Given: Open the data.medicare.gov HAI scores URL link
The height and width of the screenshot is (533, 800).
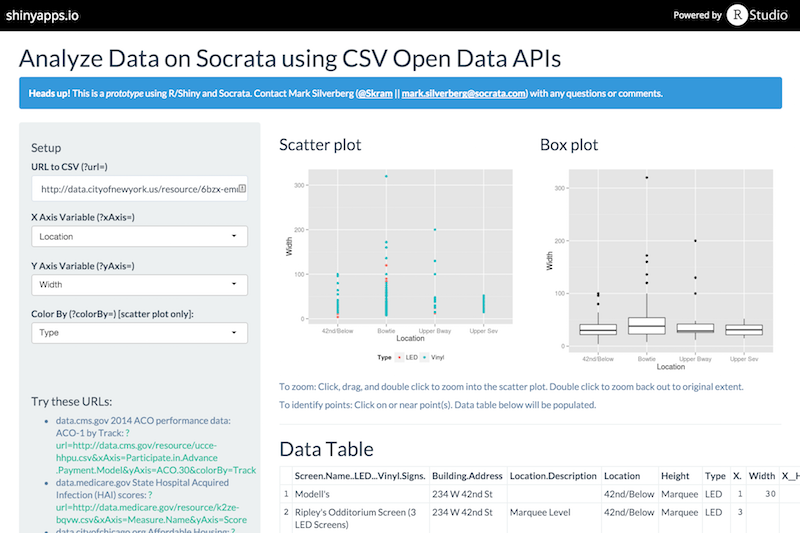Looking at the screenshot, I should pyautogui.click(x=150, y=509).
